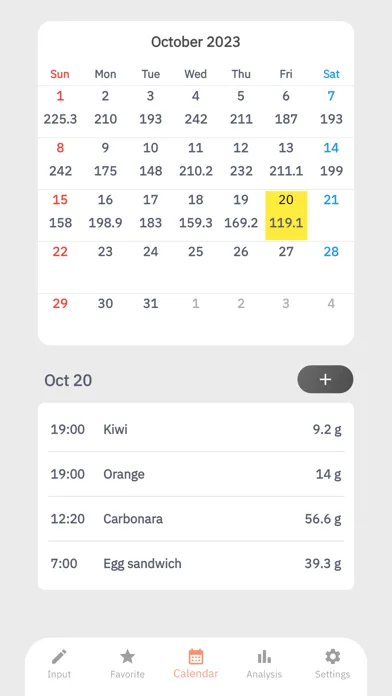392x696 pixels.
Task: Open the Input tab pencil icon
Action: 59,656
